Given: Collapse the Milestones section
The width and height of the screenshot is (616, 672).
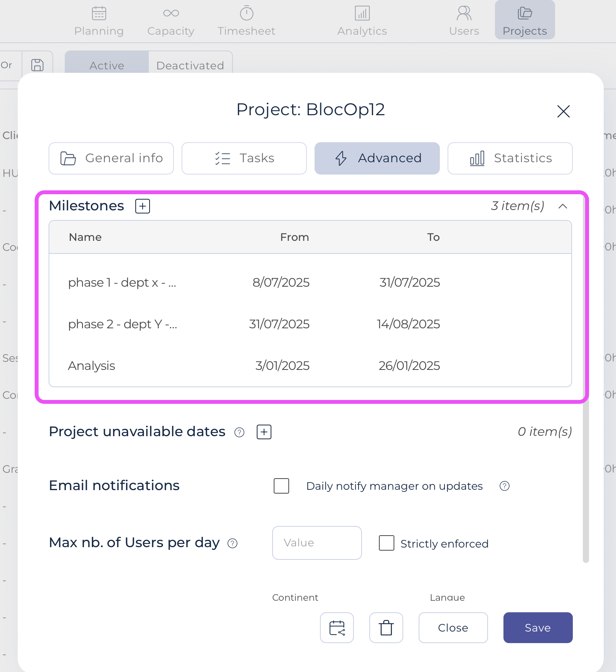Looking at the screenshot, I should pyautogui.click(x=563, y=206).
